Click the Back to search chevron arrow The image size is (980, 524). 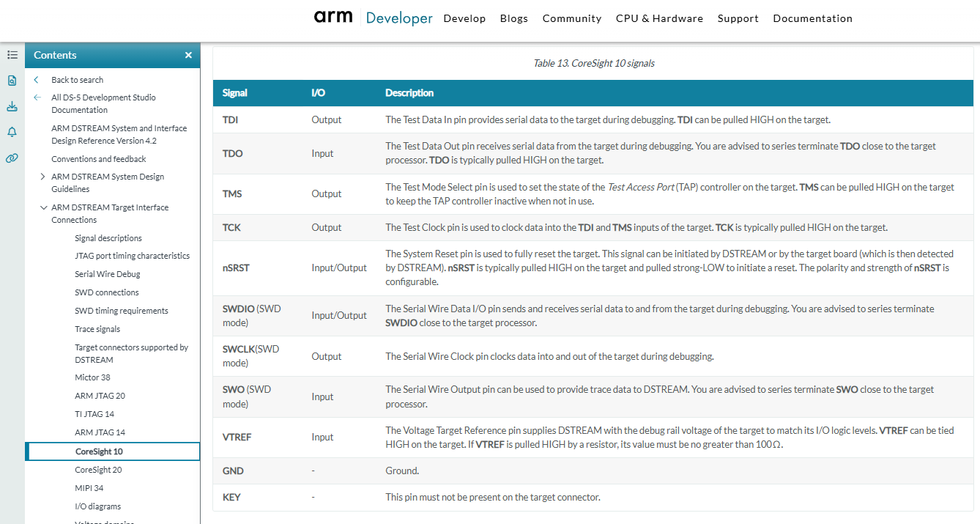pos(37,80)
